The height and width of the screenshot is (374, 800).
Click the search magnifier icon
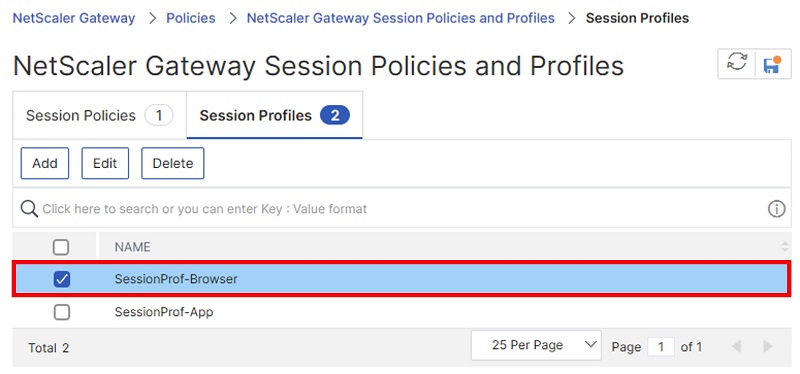pyautogui.click(x=29, y=209)
